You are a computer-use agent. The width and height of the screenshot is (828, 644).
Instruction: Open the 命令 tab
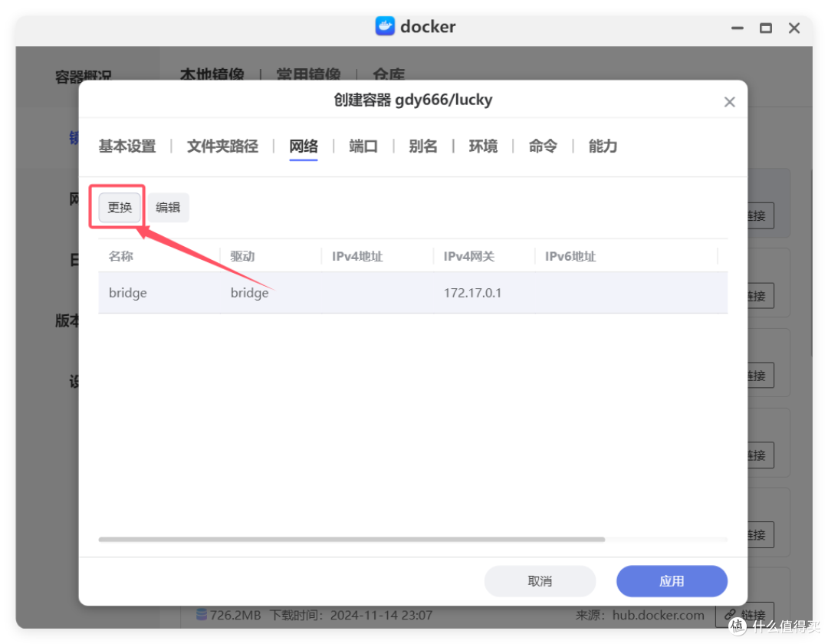coord(543,146)
